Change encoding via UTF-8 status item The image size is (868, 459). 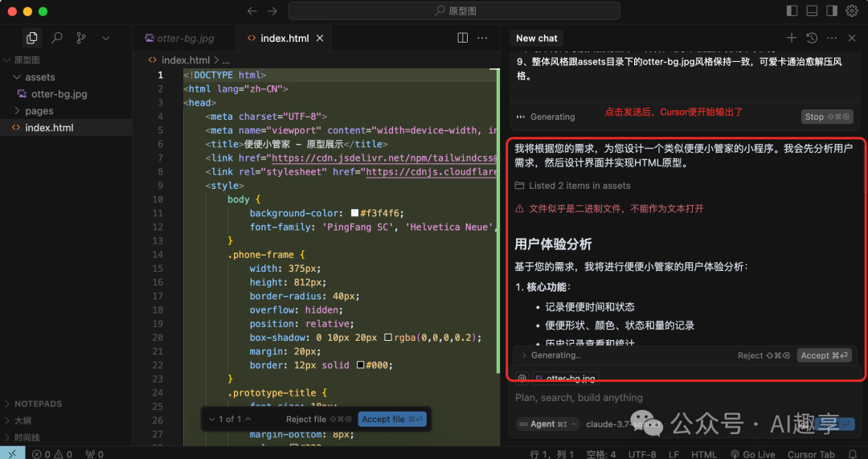coord(643,454)
